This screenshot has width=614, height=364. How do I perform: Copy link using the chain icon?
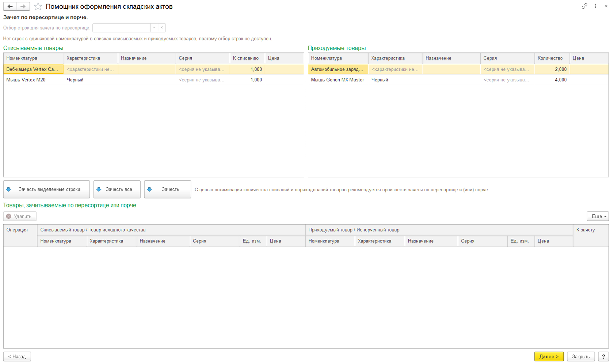coord(584,6)
